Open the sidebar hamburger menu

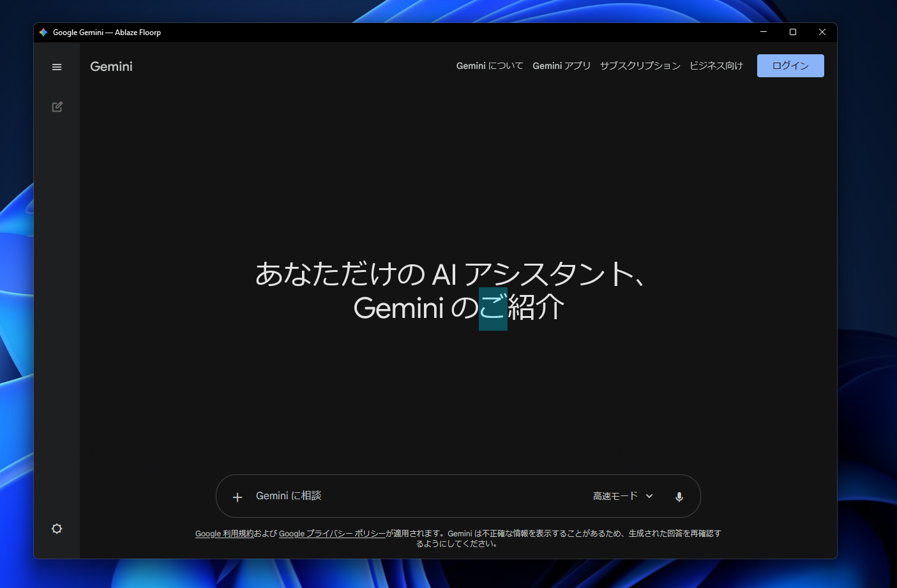(57, 66)
